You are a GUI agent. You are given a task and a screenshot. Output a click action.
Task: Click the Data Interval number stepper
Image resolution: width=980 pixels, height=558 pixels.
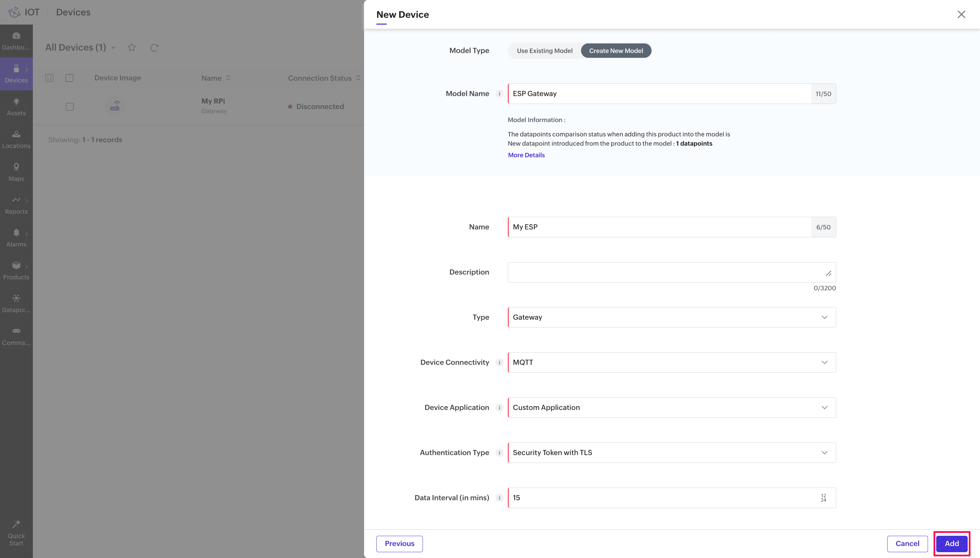coord(823,498)
